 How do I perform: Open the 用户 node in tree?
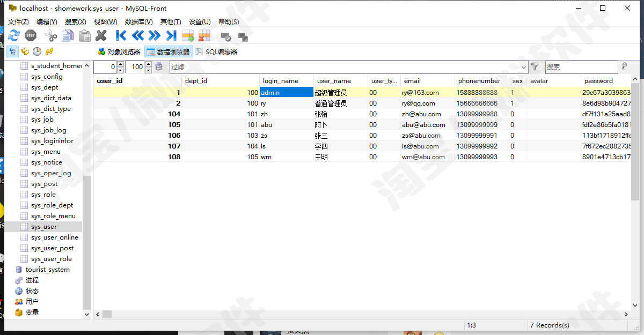point(32,302)
